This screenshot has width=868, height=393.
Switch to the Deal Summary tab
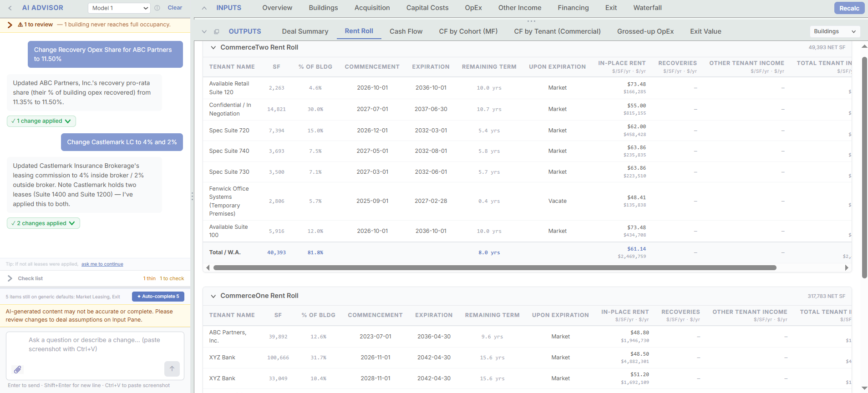[305, 31]
